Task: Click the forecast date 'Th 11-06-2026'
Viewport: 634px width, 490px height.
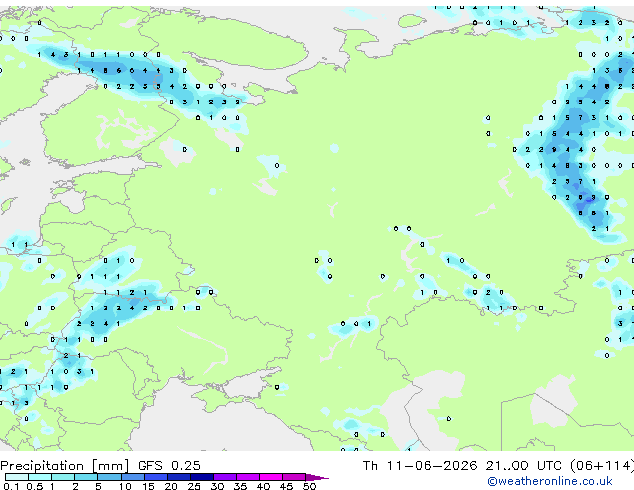Action: click(x=420, y=466)
